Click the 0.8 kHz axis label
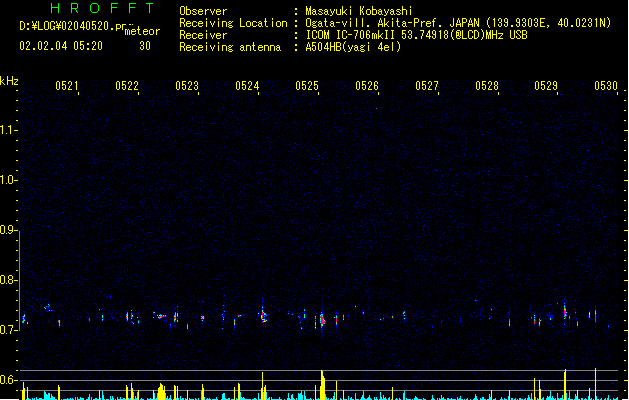 pyautogui.click(x=8, y=280)
